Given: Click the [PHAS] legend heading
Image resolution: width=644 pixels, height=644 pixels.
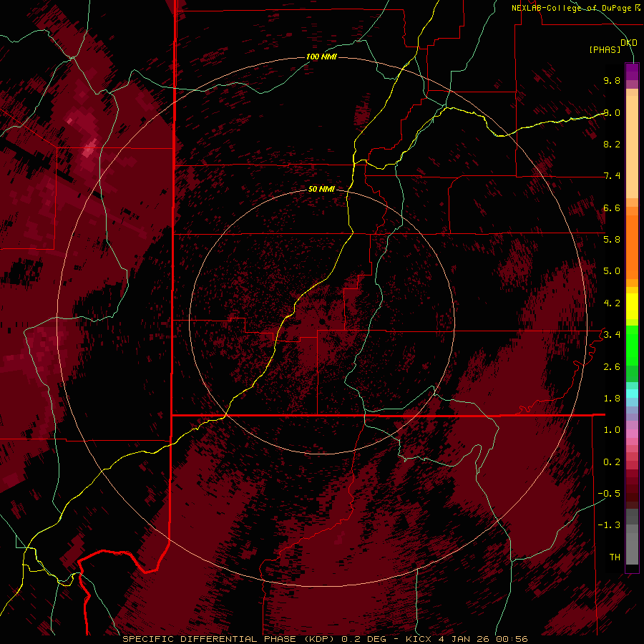Looking at the screenshot, I should 605,49.
